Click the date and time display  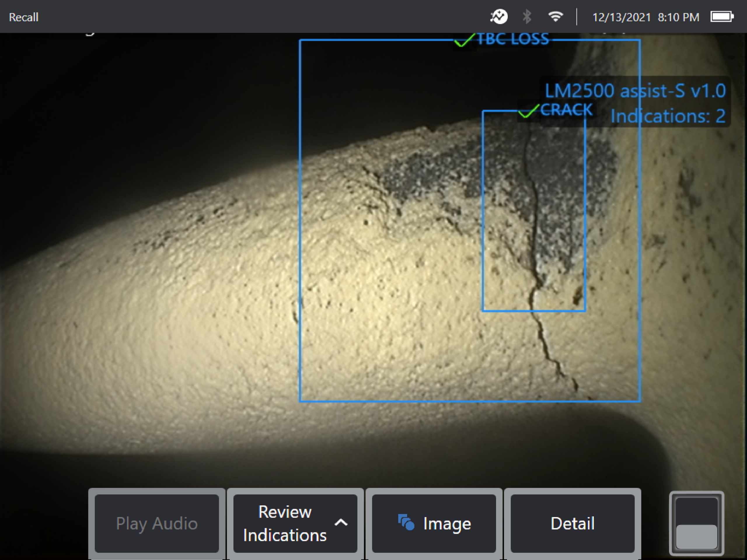coord(647,16)
